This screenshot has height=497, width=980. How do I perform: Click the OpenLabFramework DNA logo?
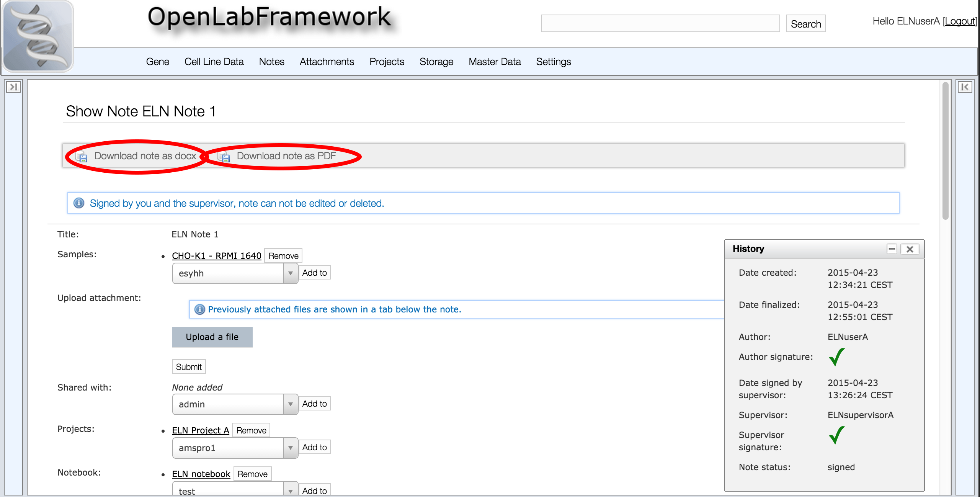click(38, 36)
